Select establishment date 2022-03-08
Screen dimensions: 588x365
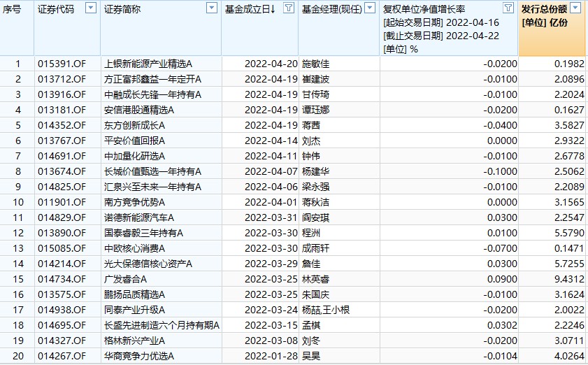coord(271,341)
